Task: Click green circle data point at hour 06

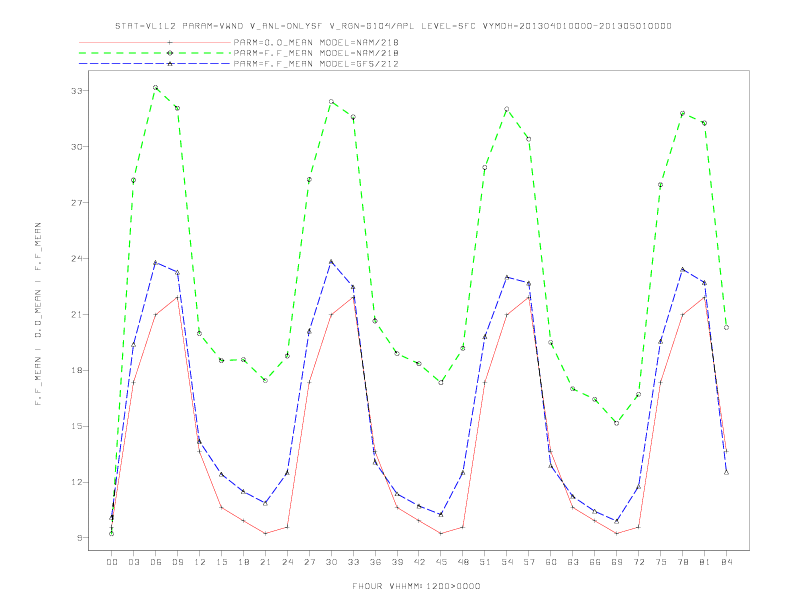Action: 156,88
